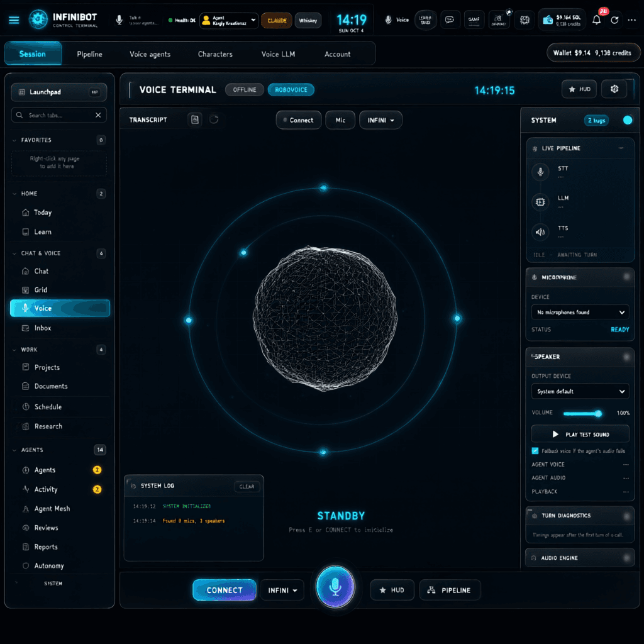Switch to the Voice agents tab
644x644 pixels.
point(150,54)
